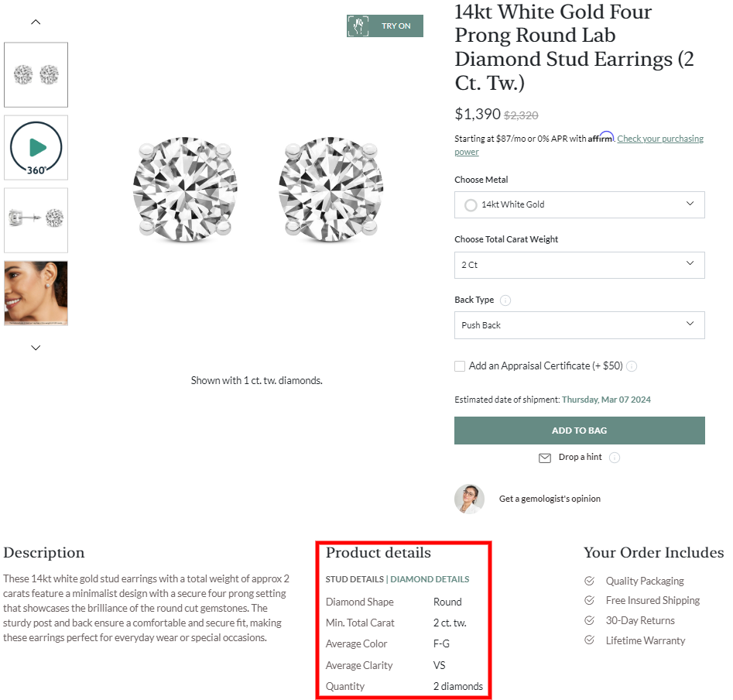Click the checkmark toggle beside 30-Day Returns
Viewport: 733px width, 700px height.
click(588, 620)
